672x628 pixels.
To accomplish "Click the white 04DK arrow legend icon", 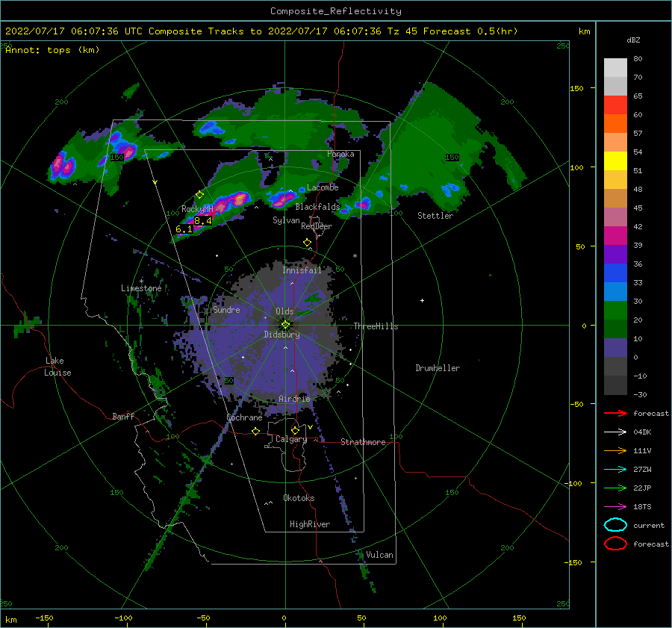I will 615,432.
